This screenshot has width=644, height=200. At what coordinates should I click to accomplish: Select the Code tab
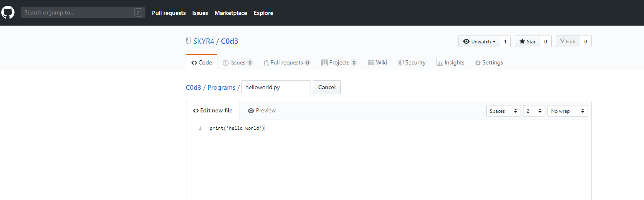202,63
